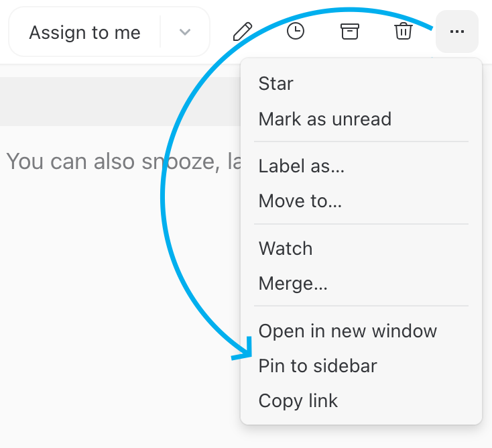Star this conversation from the menu
Viewport: 492px width, 448px height.
(276, 84)
